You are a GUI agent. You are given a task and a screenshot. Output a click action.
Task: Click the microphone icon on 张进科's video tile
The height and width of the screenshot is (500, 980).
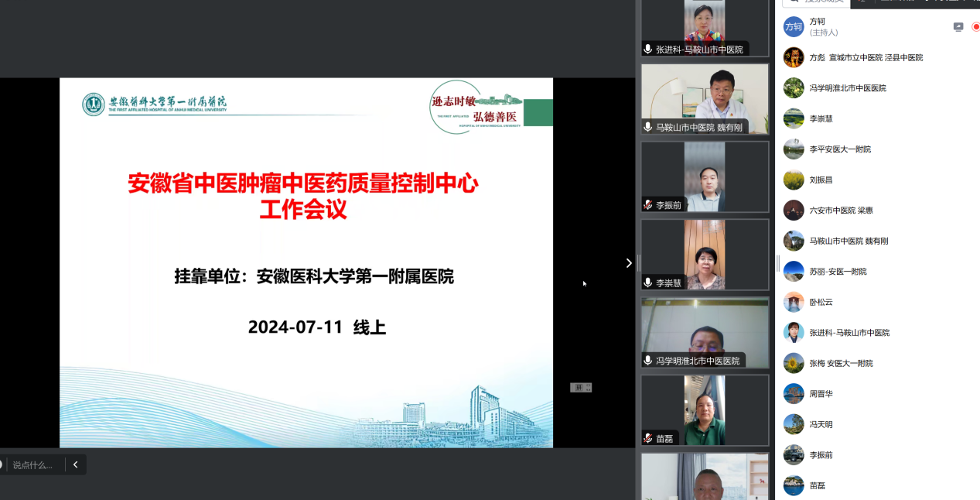coord(648,50)
